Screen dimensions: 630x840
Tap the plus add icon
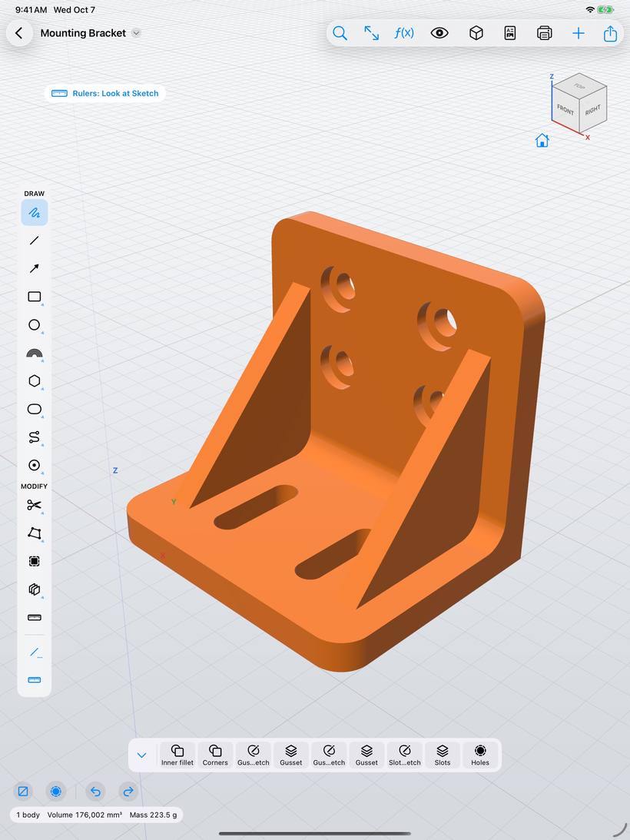[x=578, y=33]
